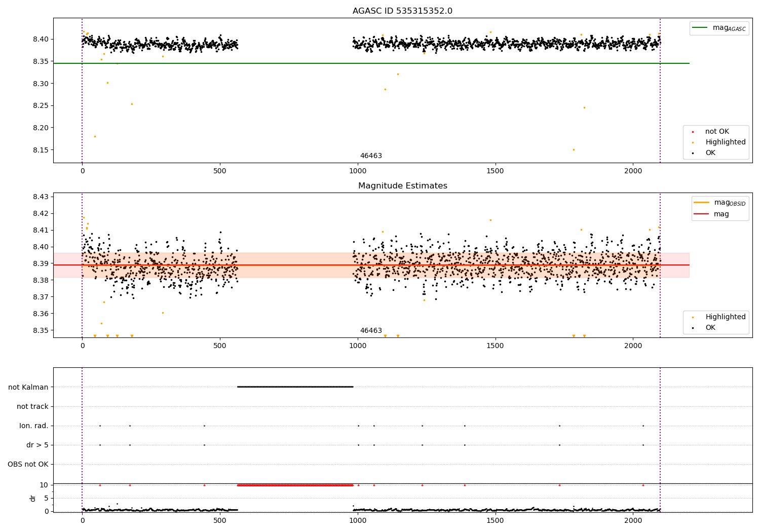The height and width of the screenshot is (532, 760).
Task: Select the 'dr > 5' row label
Action: 37,445
